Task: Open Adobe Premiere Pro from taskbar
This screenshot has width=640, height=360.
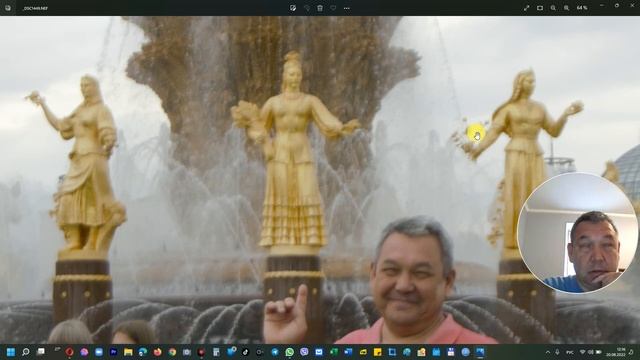Action: click(x=113, y=352)
